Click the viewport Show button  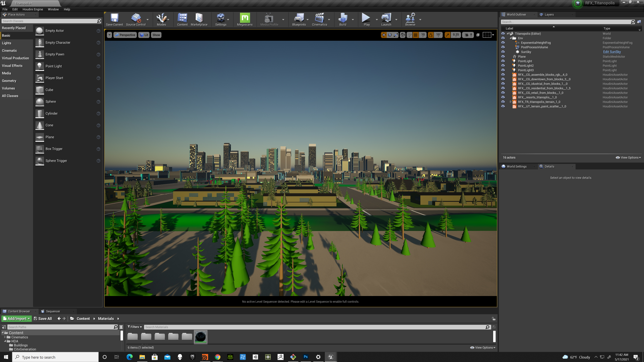156,35
